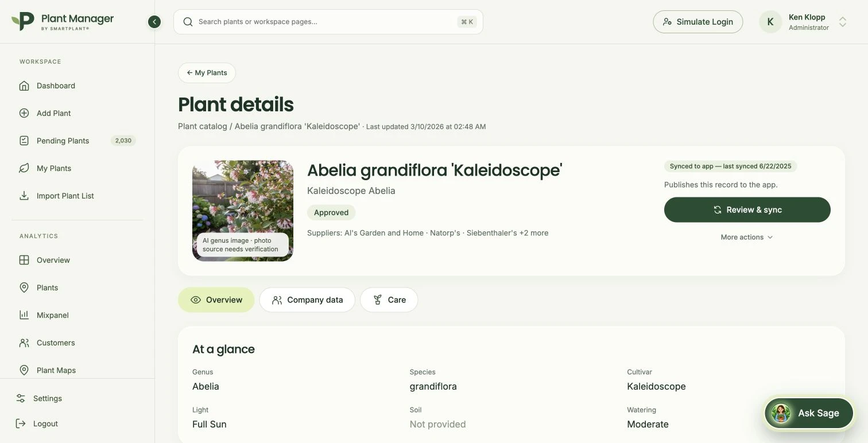868x443 pixels.
Task: Click the Plant catalog breadcrumb text
Action: point(203,126)
